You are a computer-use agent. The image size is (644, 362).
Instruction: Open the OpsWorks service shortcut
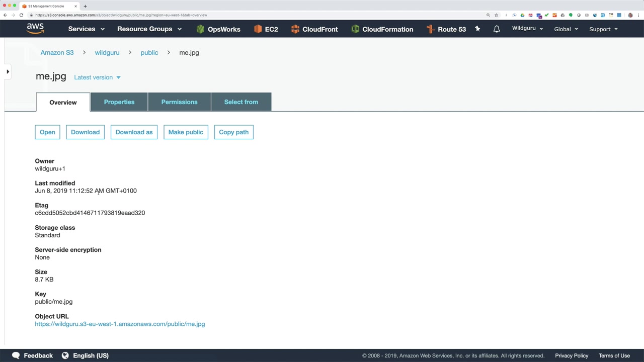(x=218, y=29)
